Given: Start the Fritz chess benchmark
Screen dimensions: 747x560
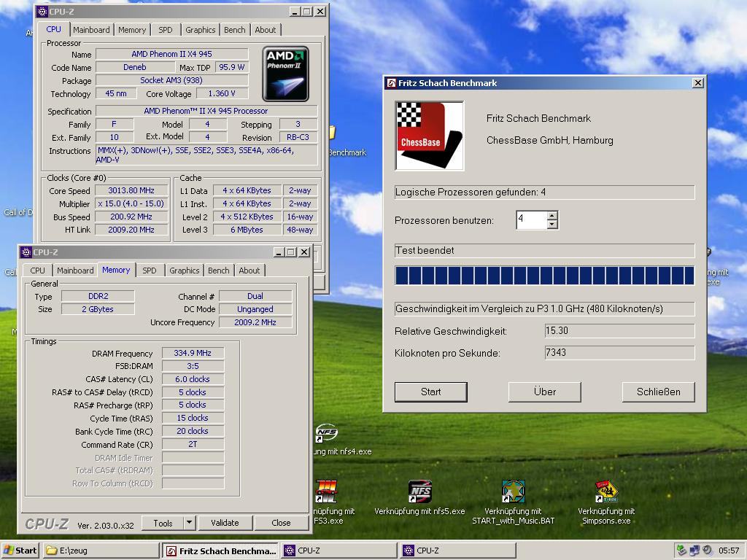Looking at the screenshot, I should pos(430,392).
